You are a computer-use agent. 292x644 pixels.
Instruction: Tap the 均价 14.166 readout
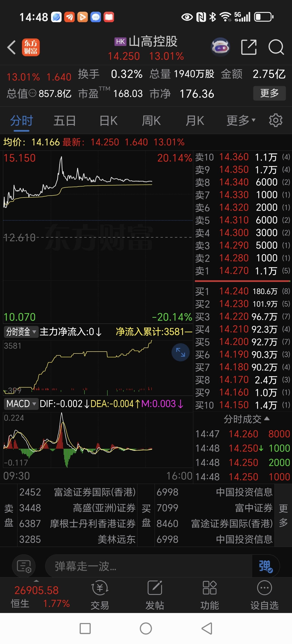[x=31, y=142]
